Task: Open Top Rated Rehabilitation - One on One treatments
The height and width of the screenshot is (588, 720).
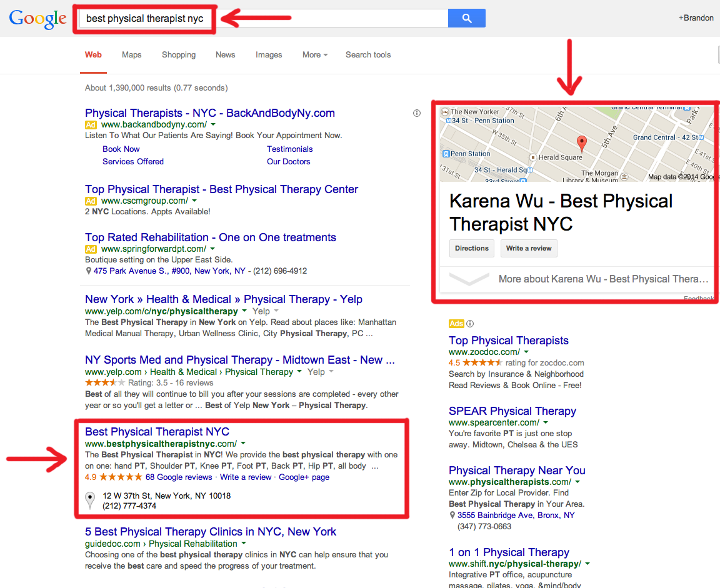Action: [x=210, y=237]
